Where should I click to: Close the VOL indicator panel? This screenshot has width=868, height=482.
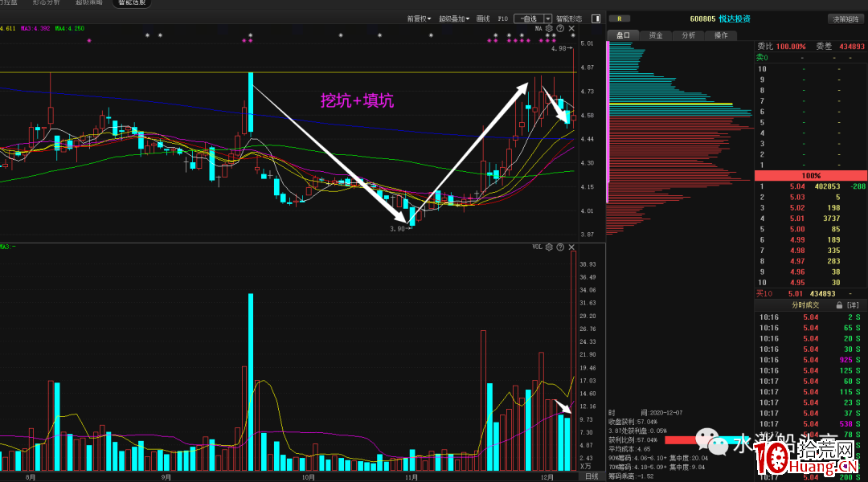tap(572, 247)
